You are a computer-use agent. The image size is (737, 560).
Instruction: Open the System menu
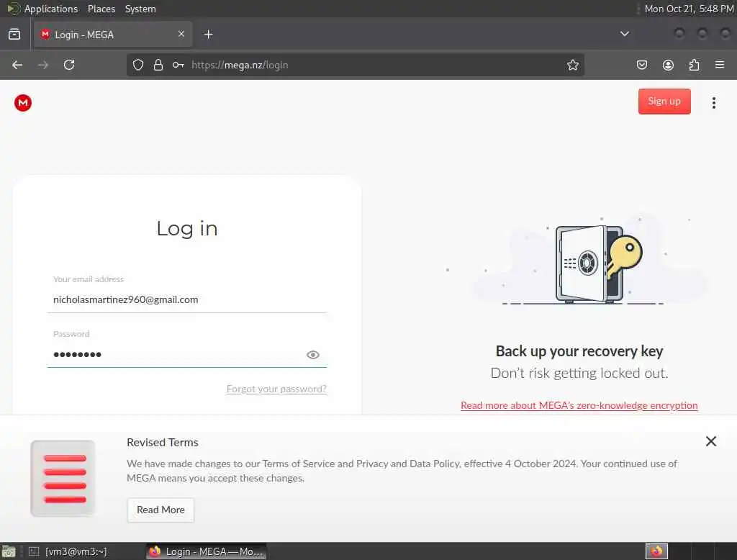tap(140, 9)
